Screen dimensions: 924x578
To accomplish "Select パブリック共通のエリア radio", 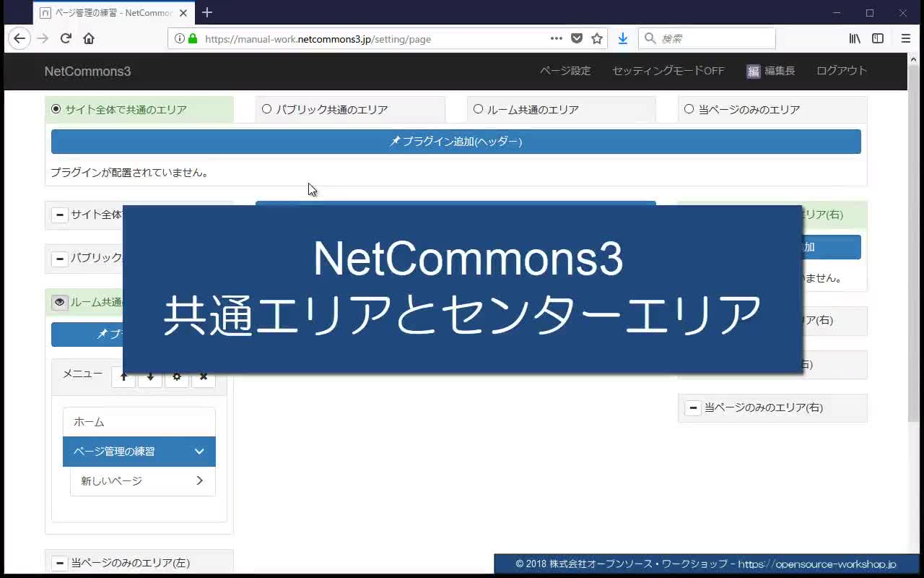I will 266,109.
